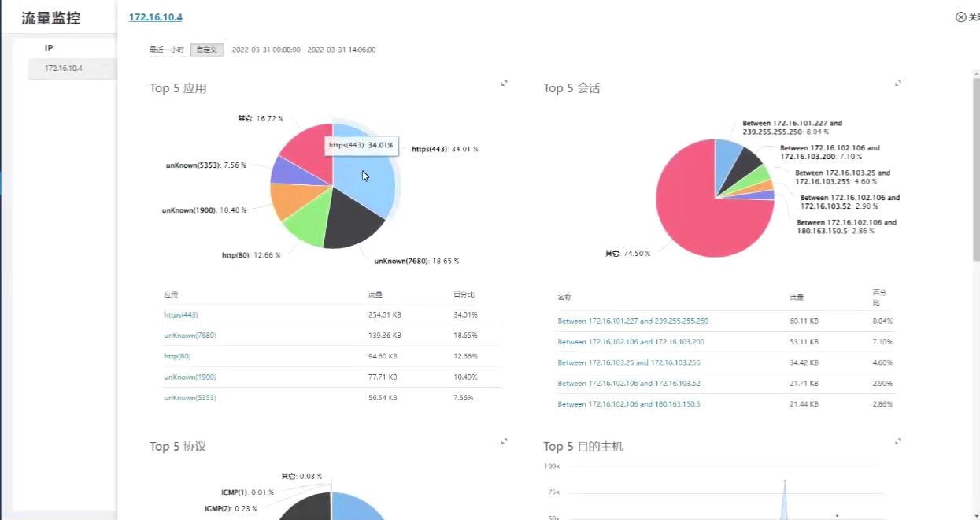The image size is (980, 520).
Task: Open session Between 172.16.103.25 and 172.16.103.255 row link
Action: pyautogui.click(x=629, y=362)
